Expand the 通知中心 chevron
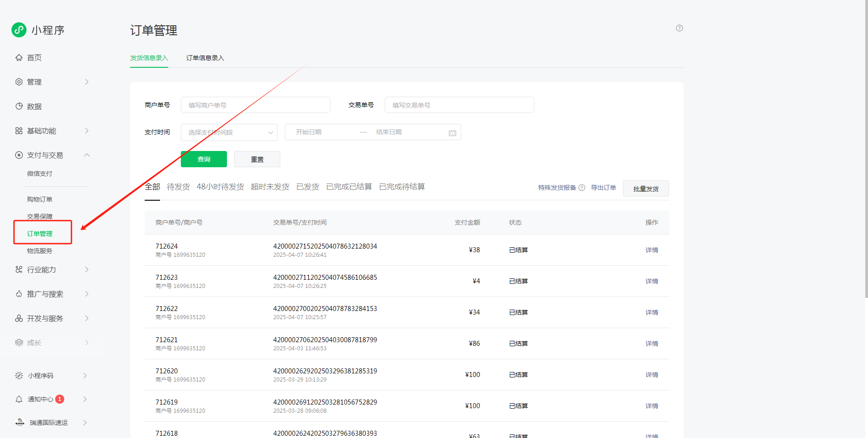 click(85, 399)
